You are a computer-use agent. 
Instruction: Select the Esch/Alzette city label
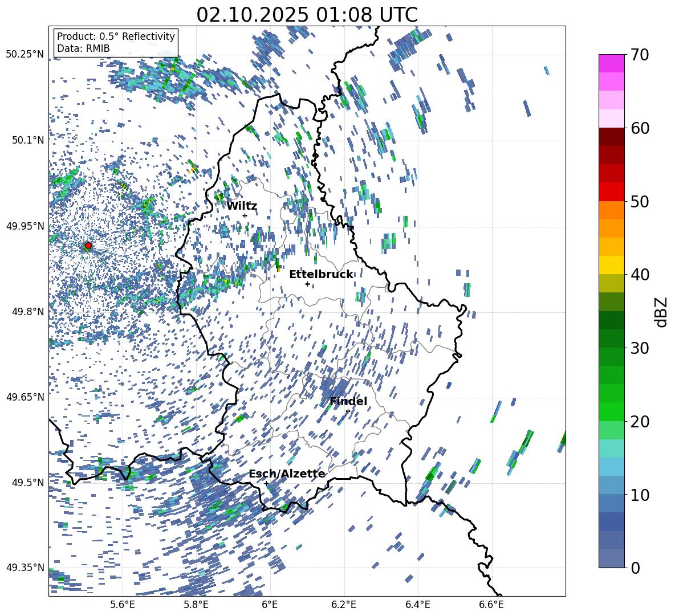(287, 474)
